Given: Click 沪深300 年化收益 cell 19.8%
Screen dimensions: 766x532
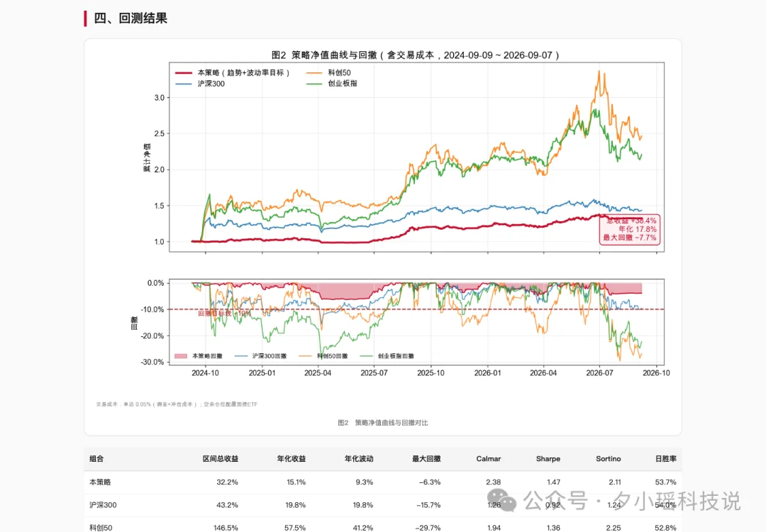Looking at the screenshot, I should click(295, 505).
